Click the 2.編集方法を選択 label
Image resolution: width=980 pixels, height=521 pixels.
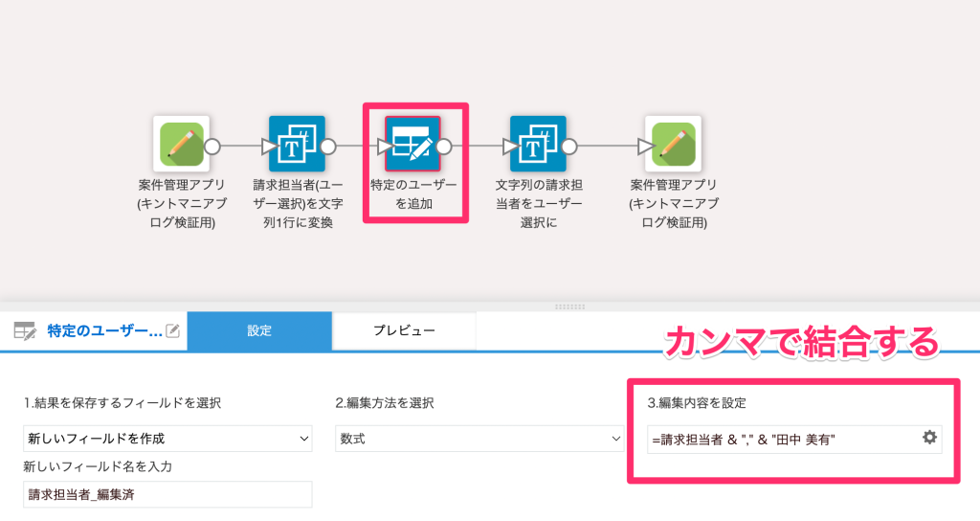point(385,403)
